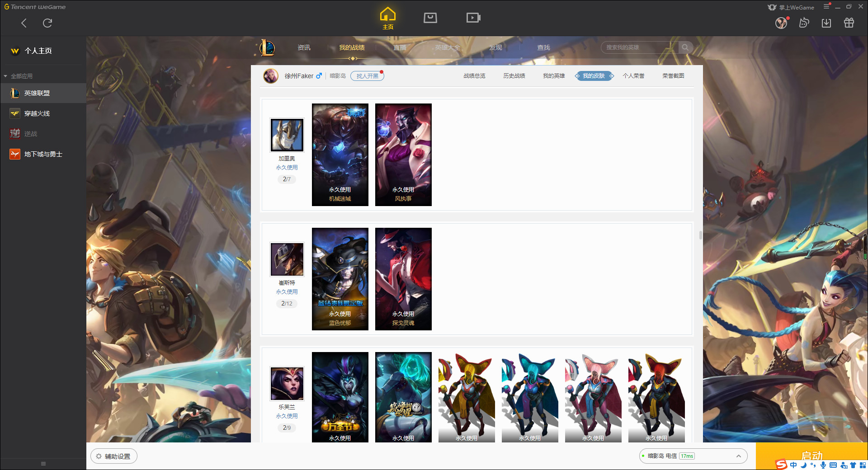Open the 机械迷城 skin card

(x=340, y=155)
